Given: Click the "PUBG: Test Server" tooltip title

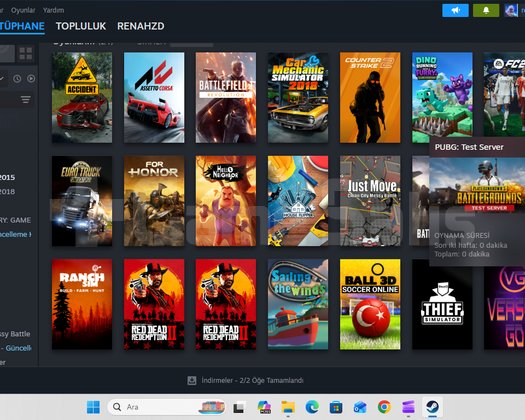Looking at the screenshot, I should click(x=469, y=147).
